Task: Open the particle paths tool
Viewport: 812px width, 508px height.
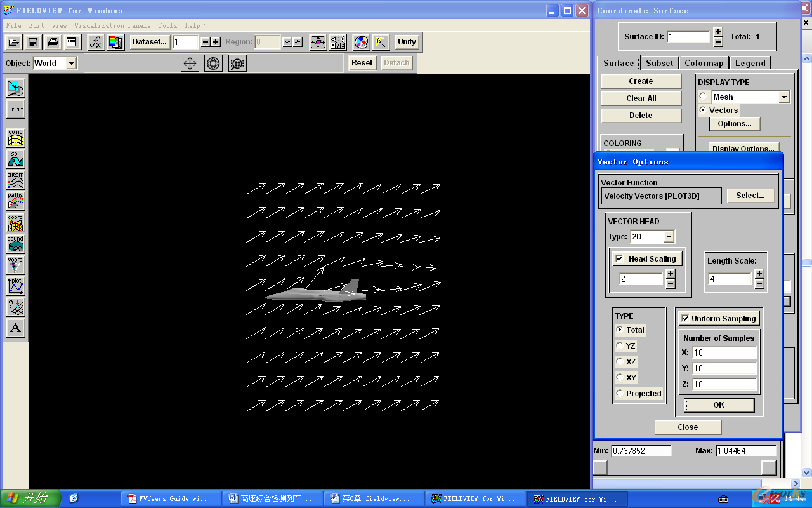Action: 15,201
